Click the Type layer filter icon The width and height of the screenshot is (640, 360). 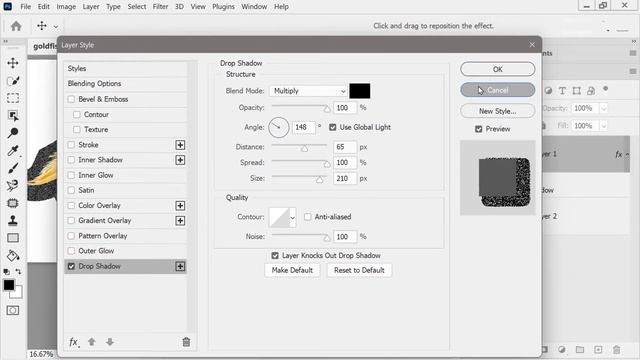pos(562,91)
